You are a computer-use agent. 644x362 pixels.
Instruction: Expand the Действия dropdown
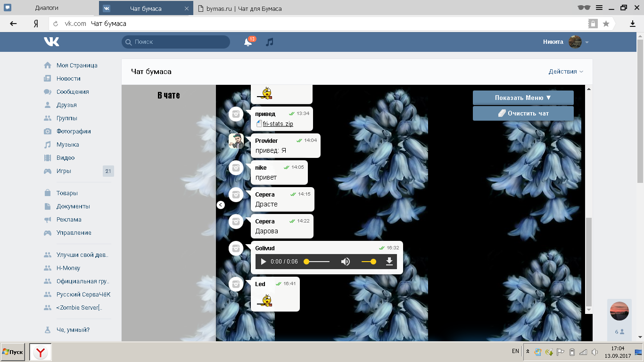click(x=566, y=72)
